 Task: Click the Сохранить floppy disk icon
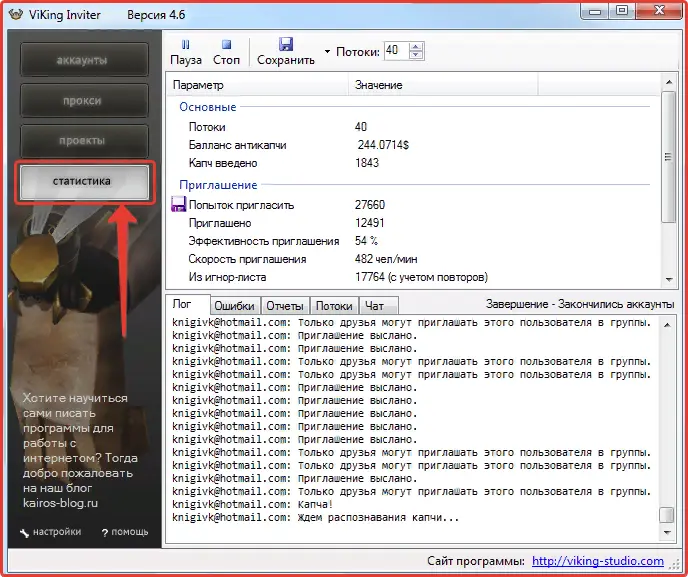tap(286, 44)
